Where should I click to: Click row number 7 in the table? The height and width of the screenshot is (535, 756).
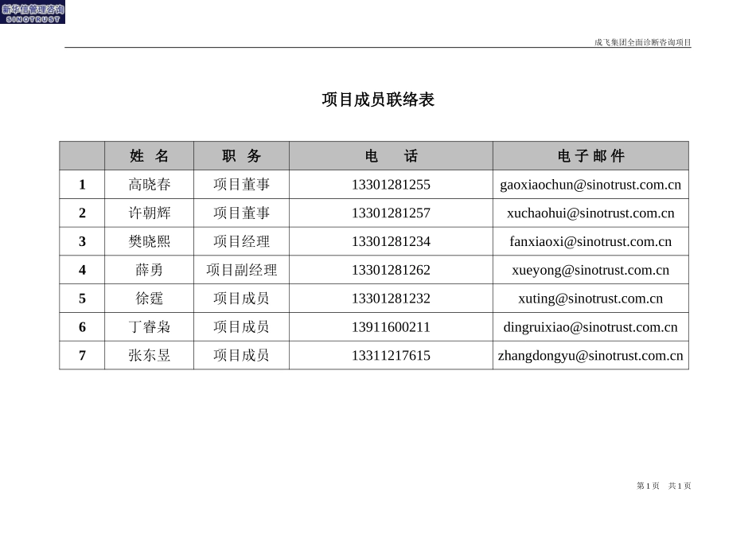[x=82, y=355]
